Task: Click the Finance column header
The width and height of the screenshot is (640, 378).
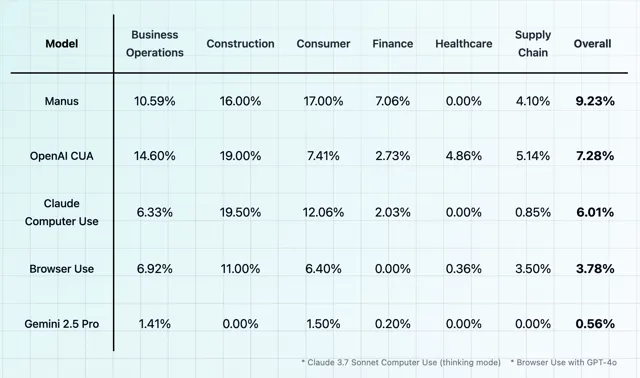Action: 393,44
